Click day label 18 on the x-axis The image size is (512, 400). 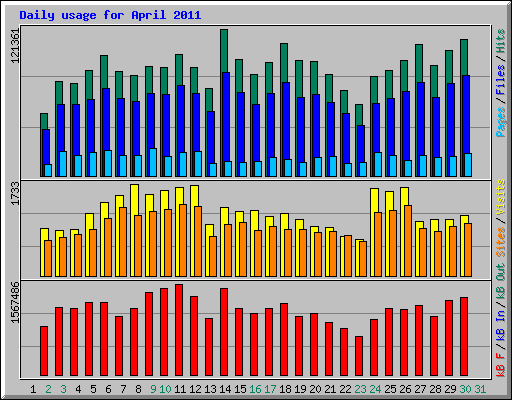click(x=285, y=389)
